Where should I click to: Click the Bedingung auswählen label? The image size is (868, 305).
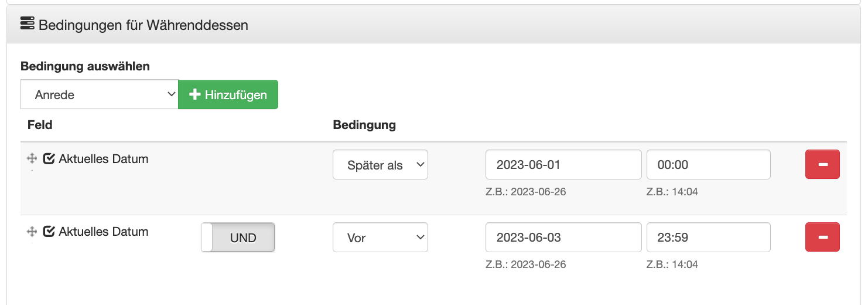coord(85,66)
